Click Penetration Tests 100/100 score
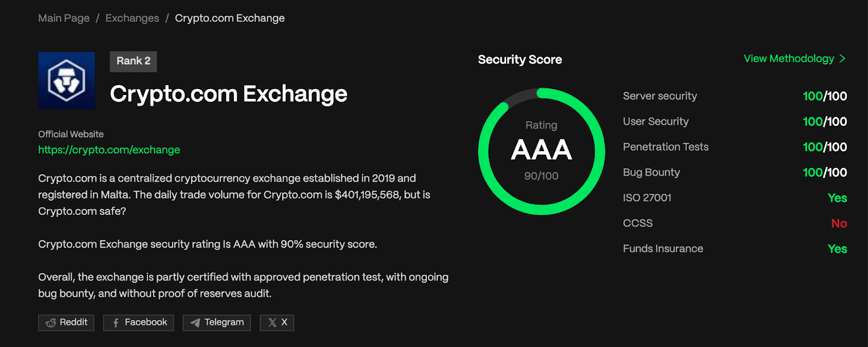The width and height of the screenshot is (868, 347). (x=825, y=147)
